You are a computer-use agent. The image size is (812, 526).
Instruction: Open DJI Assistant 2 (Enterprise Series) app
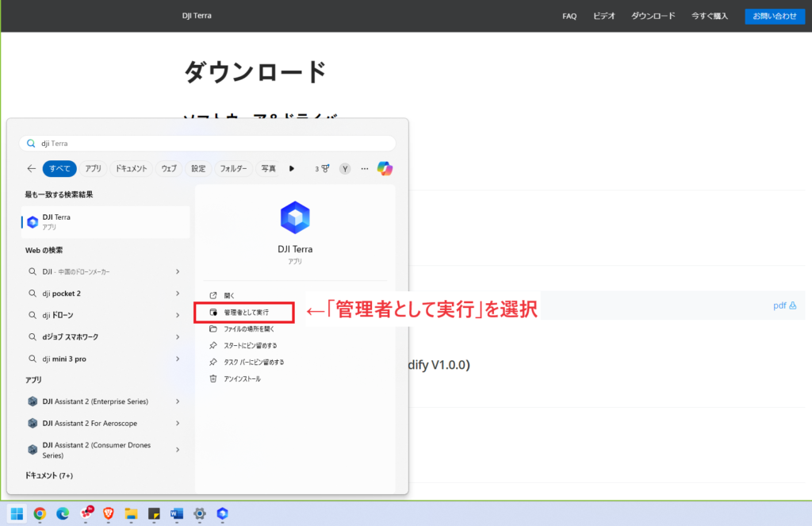(x=95, y=401)
